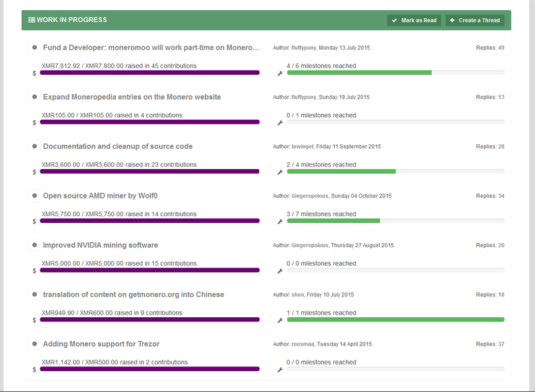Click the wrench icon for Adding Monero support for Trezor

280,370
